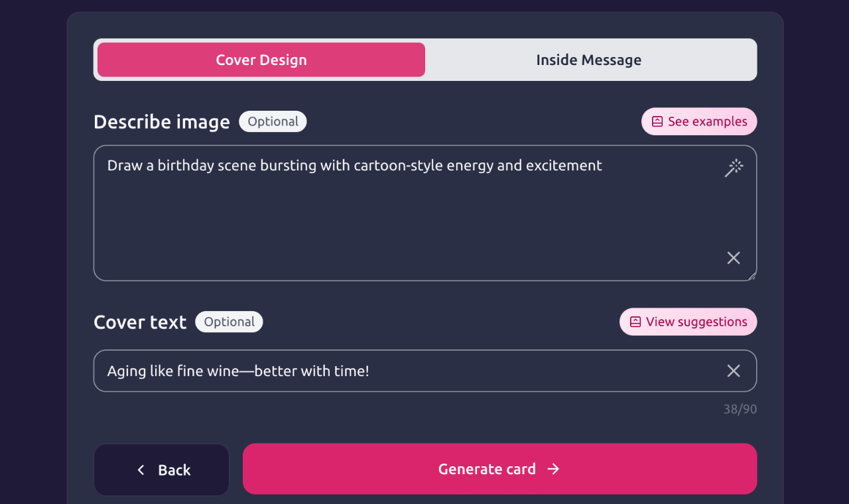Click the Describe image heading label
This screenshot has width=849, height=504.
161,121
